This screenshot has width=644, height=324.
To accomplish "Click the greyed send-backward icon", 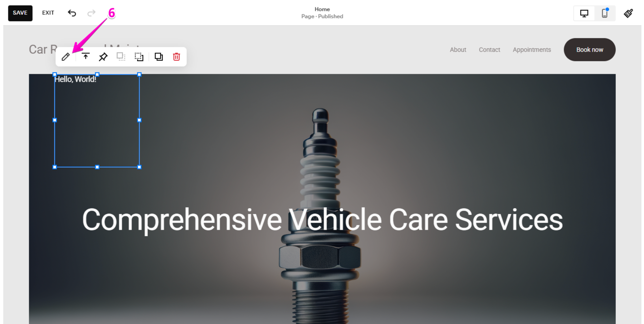I will click(x=121, y=57).
